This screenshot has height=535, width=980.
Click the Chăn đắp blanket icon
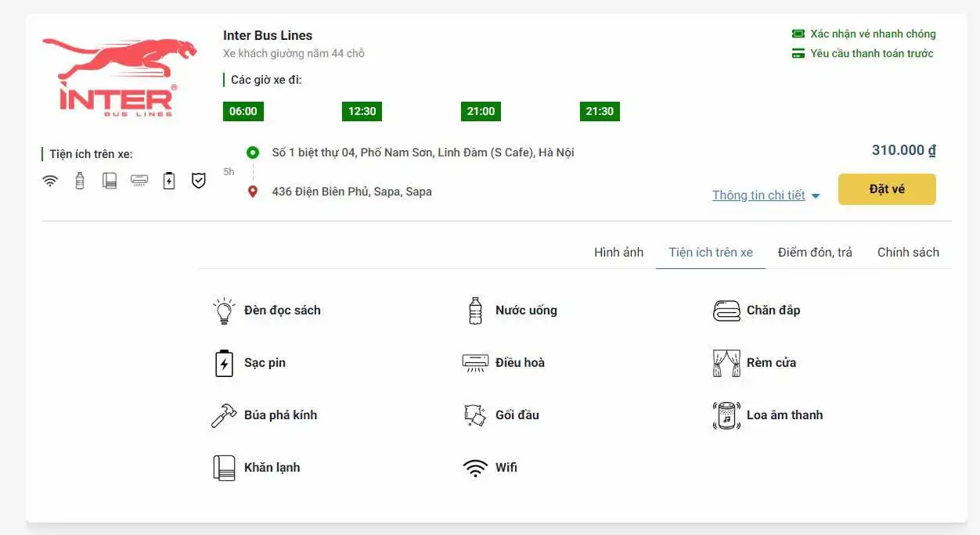tap(726, 311)
